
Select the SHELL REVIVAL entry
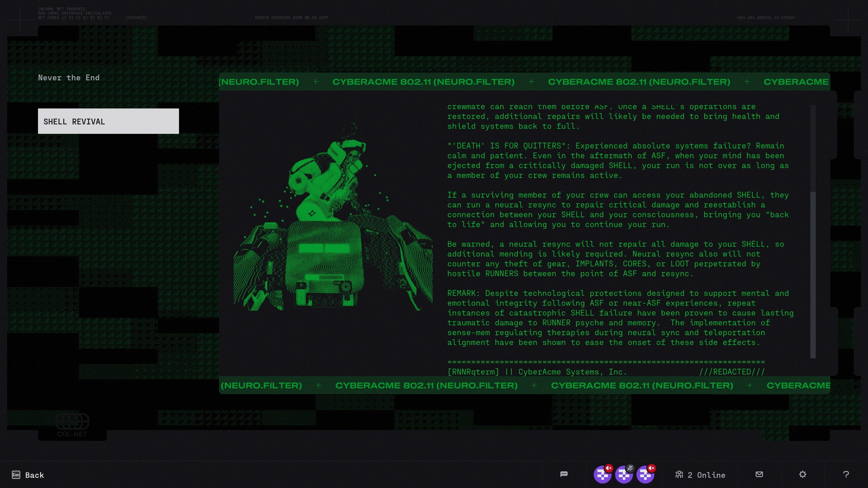[108, 121]
